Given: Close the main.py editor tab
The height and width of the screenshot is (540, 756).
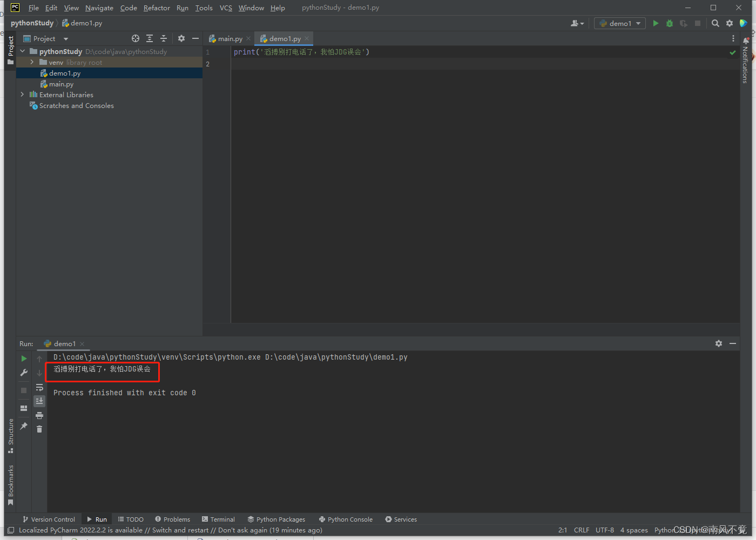Looking at the screenshot, I should [x=248, y=38].
